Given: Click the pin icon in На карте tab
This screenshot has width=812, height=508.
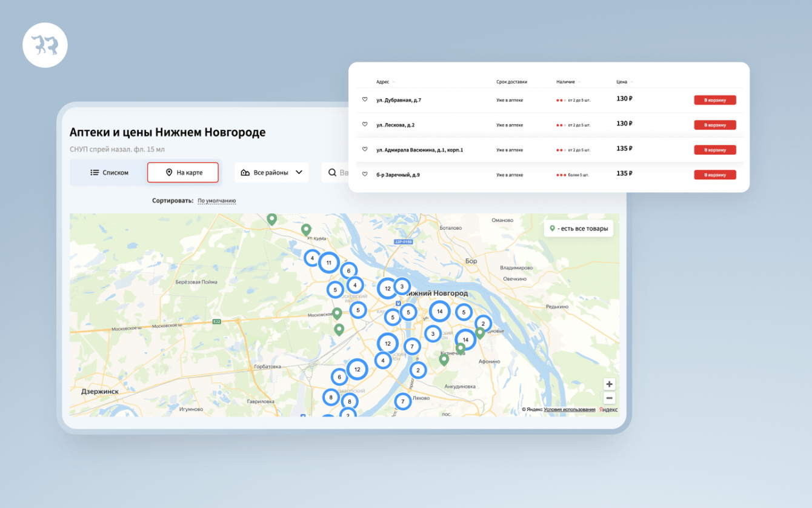Looking at the screenshot, I should coord(169,172).
